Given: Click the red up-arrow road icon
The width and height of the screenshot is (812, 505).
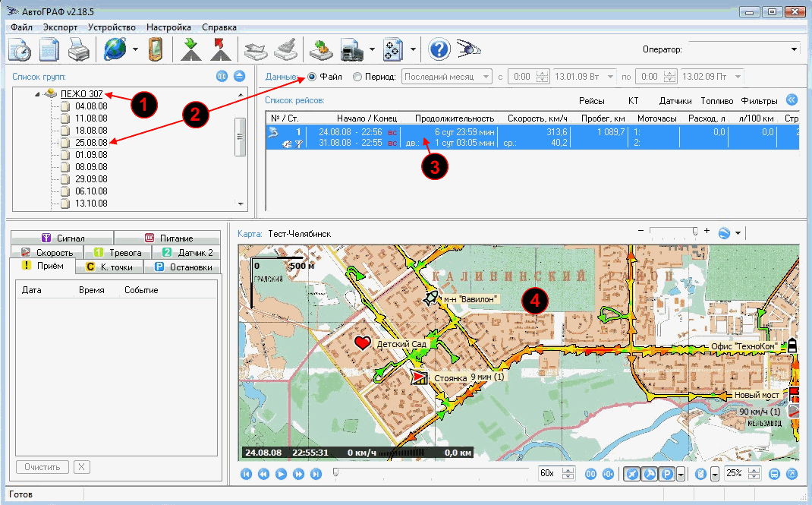Looking at the screenshot, I should (x=220, y=49).
